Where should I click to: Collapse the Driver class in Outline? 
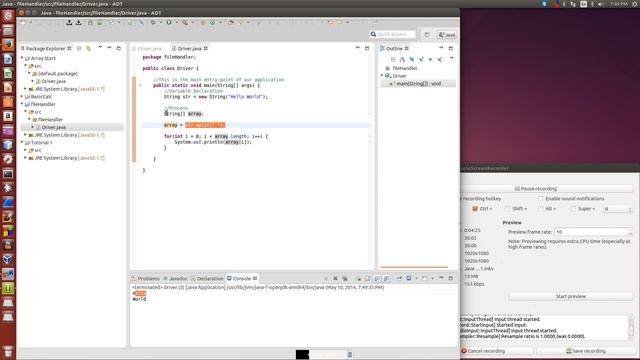click(x=382, y=76)
